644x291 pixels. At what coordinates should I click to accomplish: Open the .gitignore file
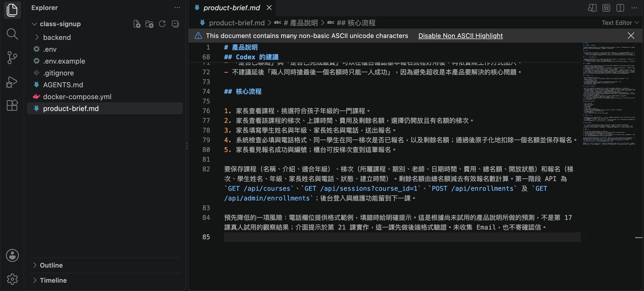pos(105,73)
